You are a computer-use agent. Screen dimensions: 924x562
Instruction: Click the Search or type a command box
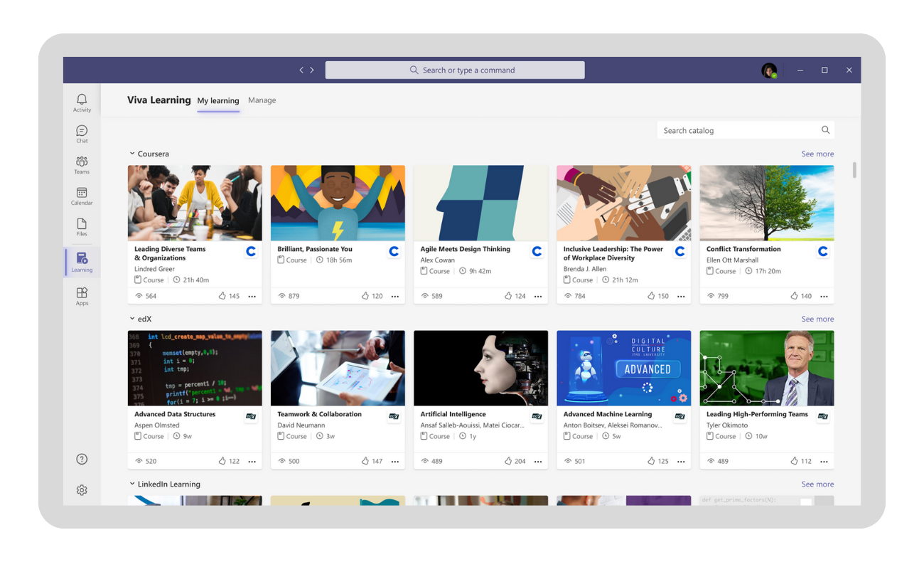coord(455,70)
